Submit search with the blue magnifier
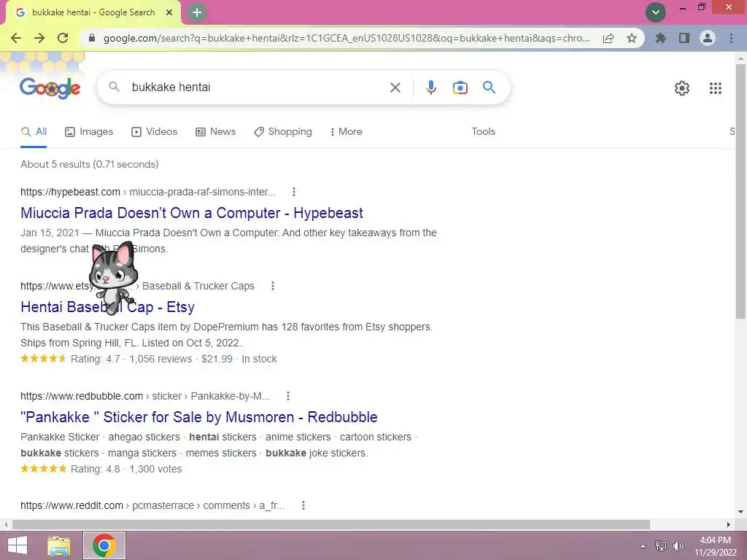 click(x=489, y=87)
